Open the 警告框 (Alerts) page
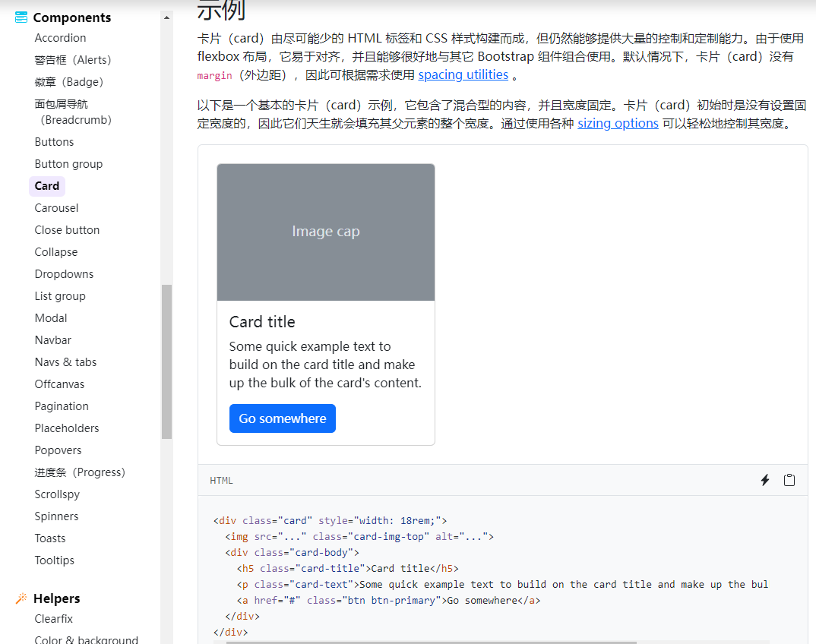This screenshot has width=816, height=644. [73, 60]
